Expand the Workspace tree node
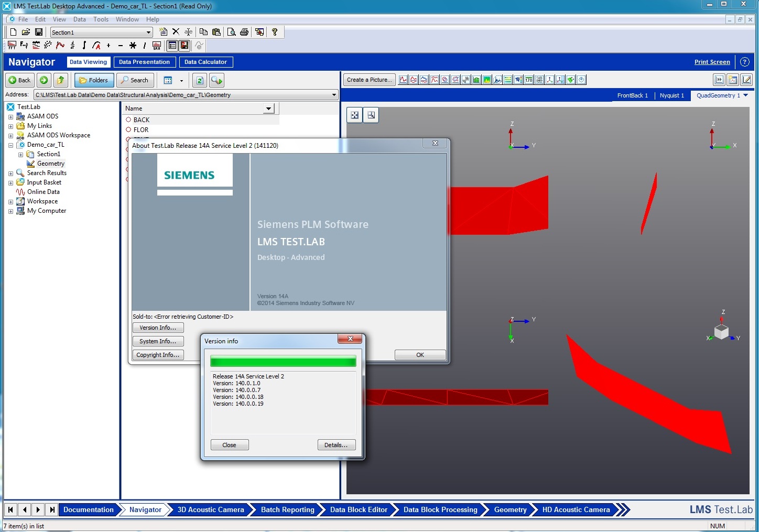This screenshot has width=759, height=532. pyautogui.click(x=10, y=202)
